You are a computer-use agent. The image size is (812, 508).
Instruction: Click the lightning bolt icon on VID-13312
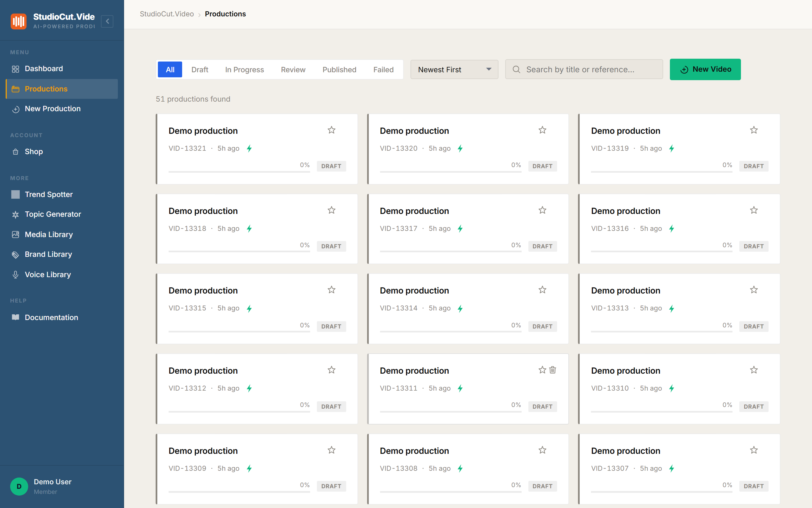coord(249,388)
